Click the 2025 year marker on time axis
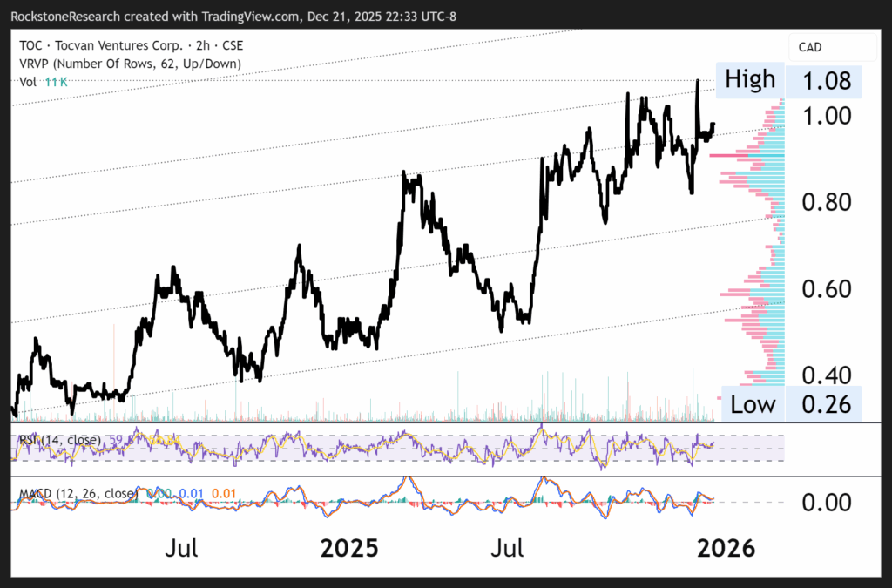The height and width of the screenshot is (588, 892). pos(349,549)
